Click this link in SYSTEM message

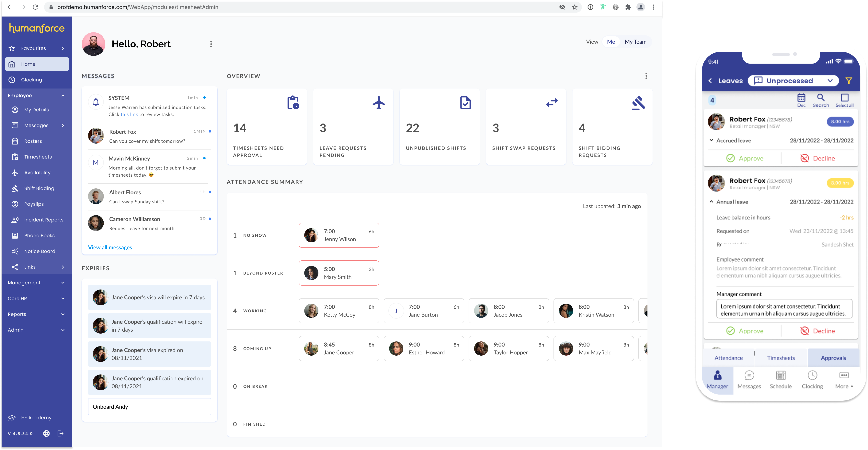(x=129, y=115)
